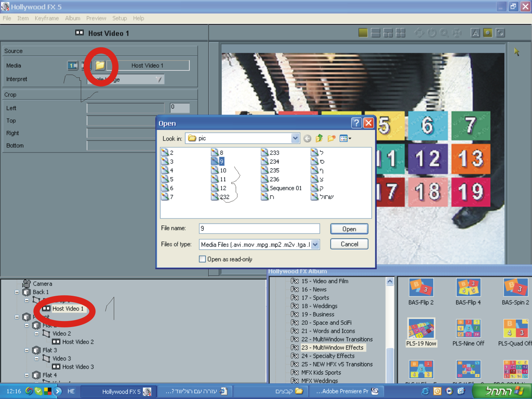Click Up One Level folder icon
532x399 pixels.
[320, 138]
